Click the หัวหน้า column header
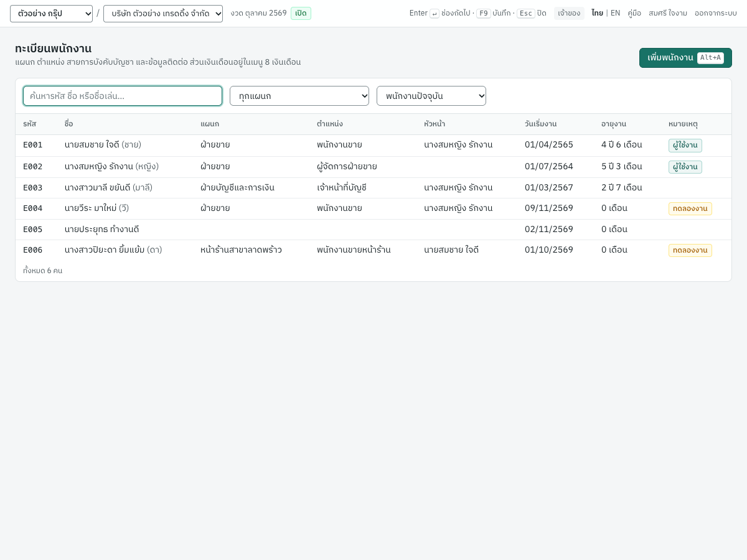Image resolution: width=747 pixels, height=560 pixels. (x=435, y=124)
